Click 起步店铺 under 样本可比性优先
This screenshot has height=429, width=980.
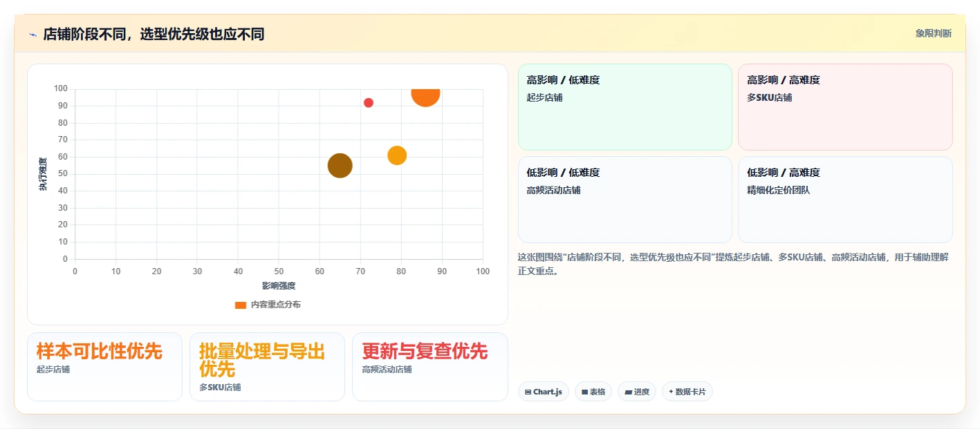click(53, 370)
